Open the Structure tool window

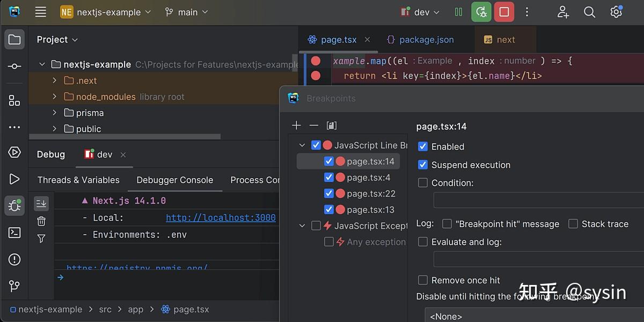click(x=14, y=100)
